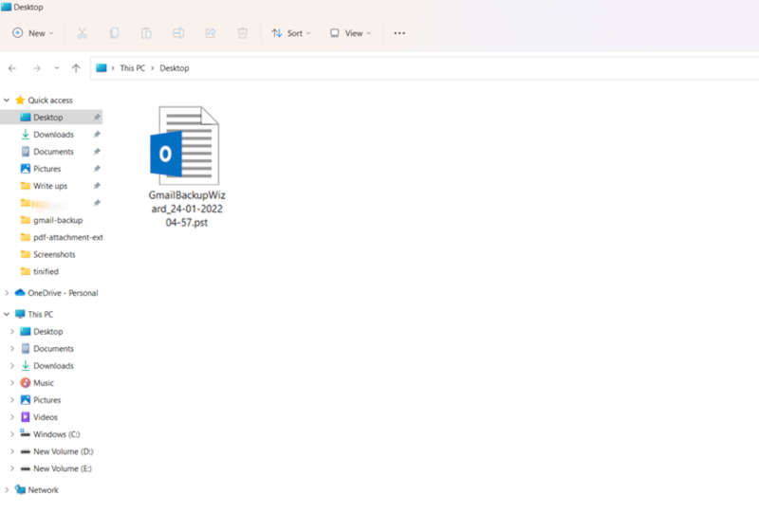Expand the Network tree node
The width and height of the screenshot is (759, 532).
click(8, 490)
